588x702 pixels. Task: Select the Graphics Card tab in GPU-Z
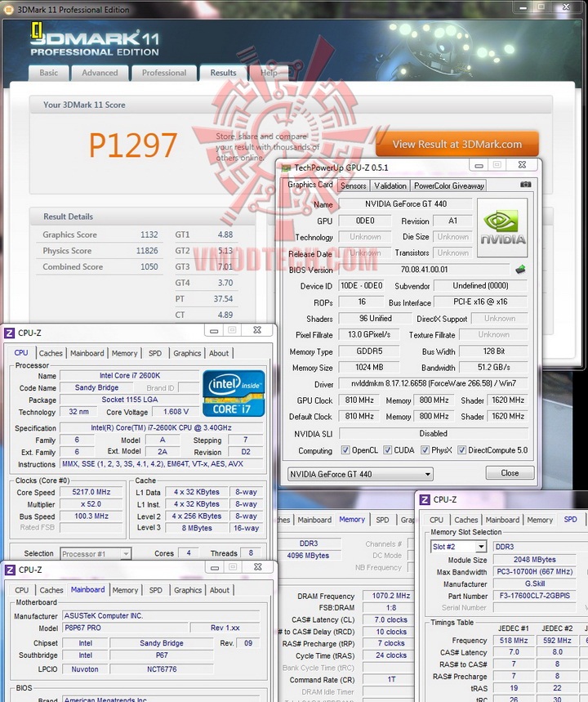[310, 185]
